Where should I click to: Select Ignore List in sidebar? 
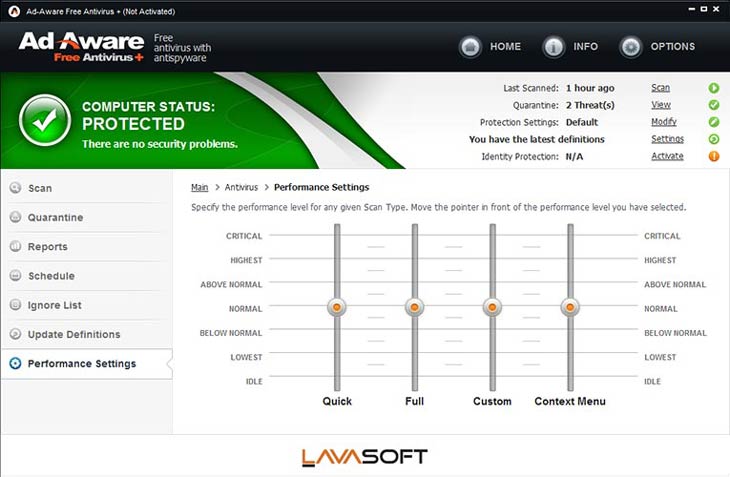(87, 305)
